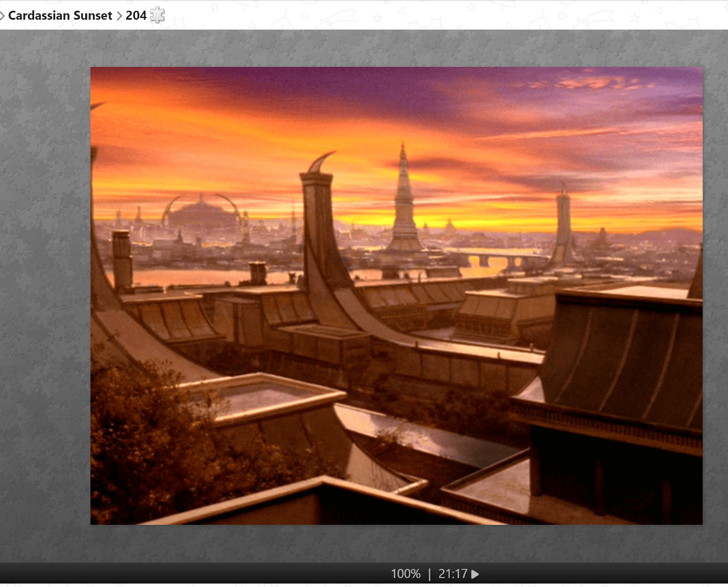Click the 204 pieces breadcrumb link
Viewport: 728px width, 587px height.
136,15
